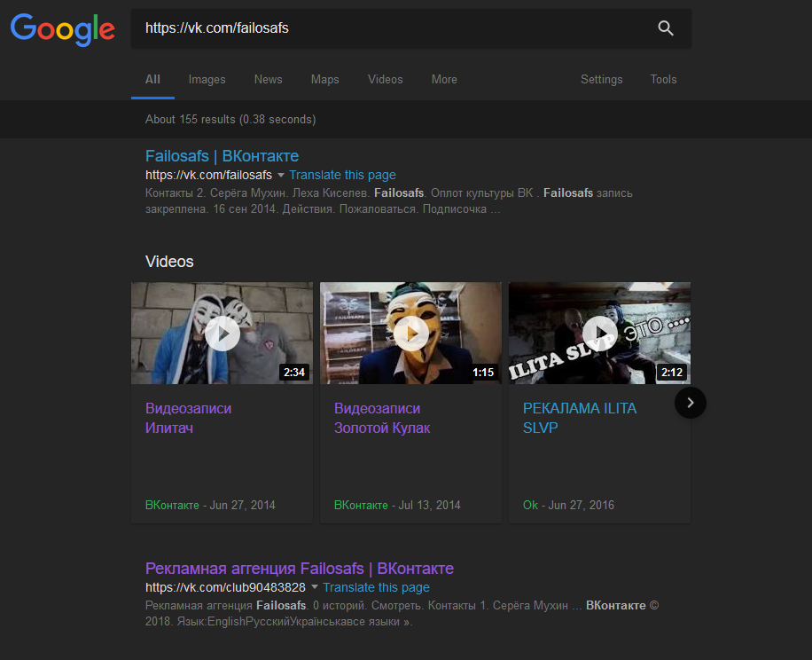Screen dimensions: 812x660
Task: Play the 2:34 video thumbnail
Action: [223, 334]
